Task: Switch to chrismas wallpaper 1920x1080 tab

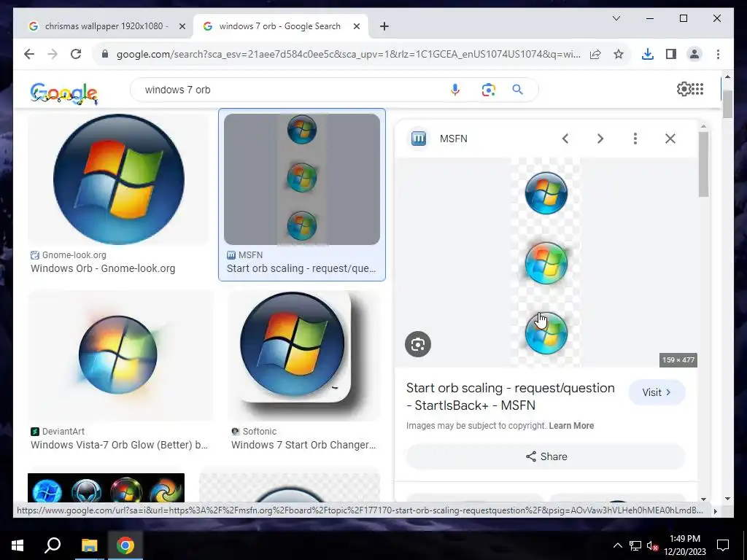Action: (105, 26)
